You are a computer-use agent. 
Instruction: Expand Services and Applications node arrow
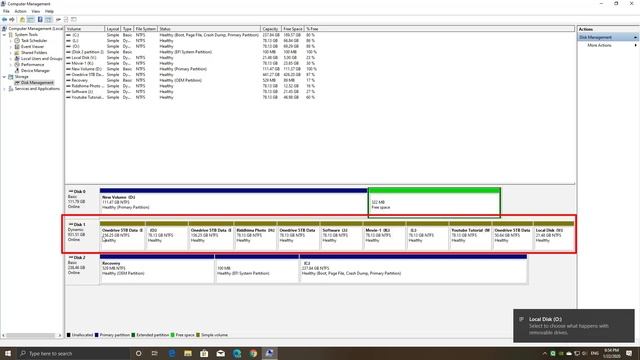pos(4,89)
